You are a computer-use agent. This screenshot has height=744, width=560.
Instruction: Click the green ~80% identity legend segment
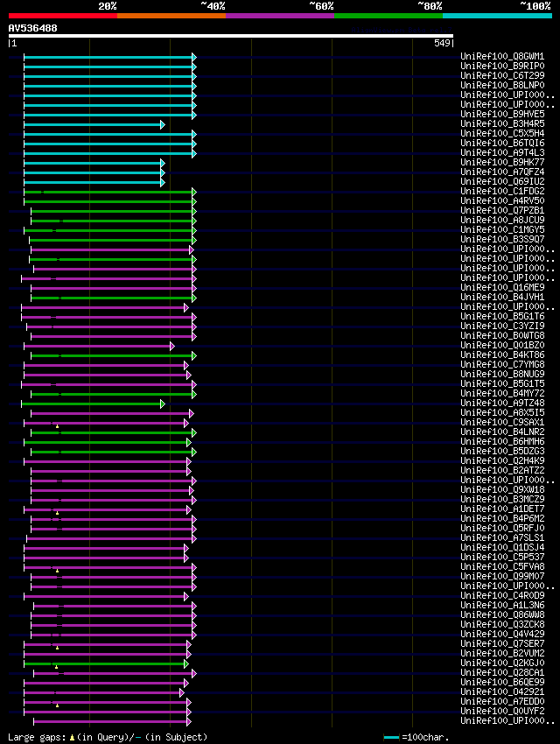point(388,16)
